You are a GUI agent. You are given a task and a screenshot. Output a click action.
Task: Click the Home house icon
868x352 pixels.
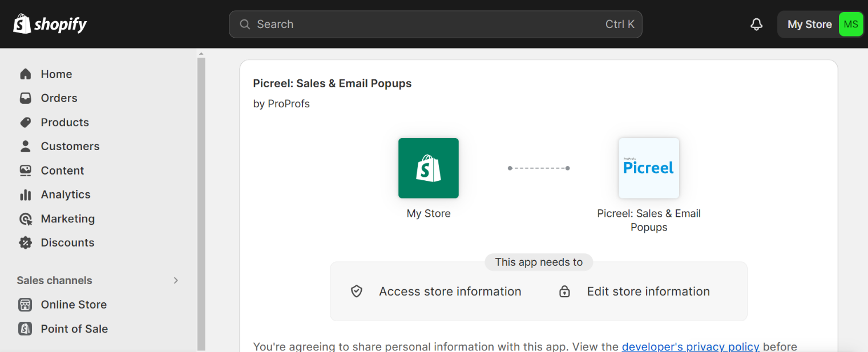click(x=25, y=74)
